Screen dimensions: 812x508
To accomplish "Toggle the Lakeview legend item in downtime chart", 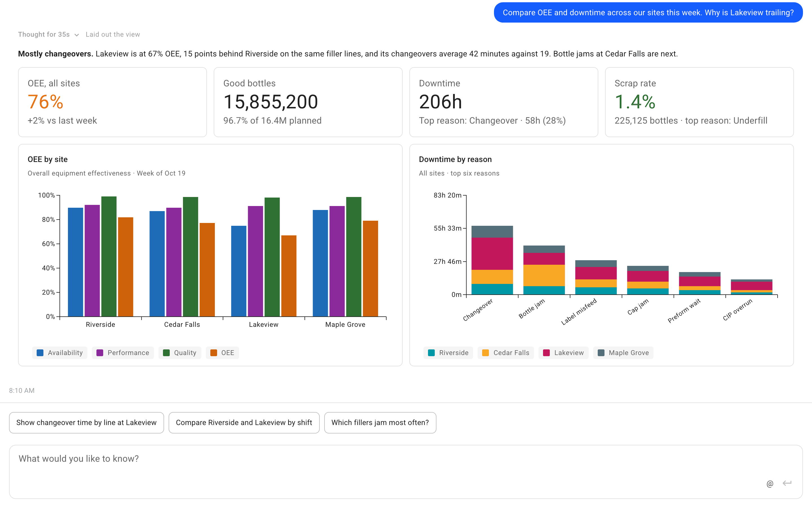I will tap(563, 353).
